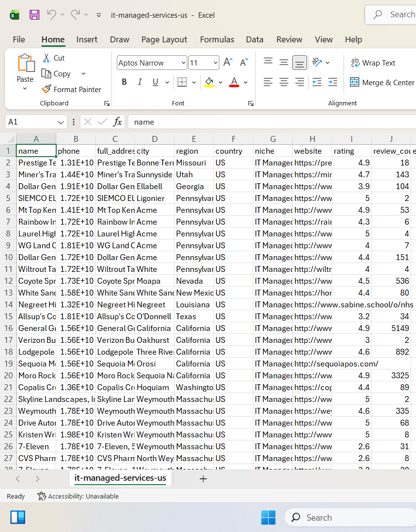416x532 pixels.
Task: Expand the Paste options arrow
Action: click(x=25, y=89)
